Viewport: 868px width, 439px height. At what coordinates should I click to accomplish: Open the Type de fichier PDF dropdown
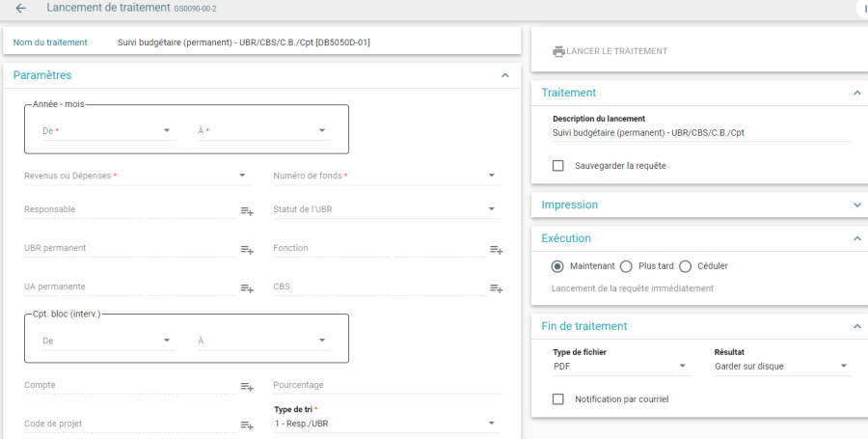coord(622,366)
